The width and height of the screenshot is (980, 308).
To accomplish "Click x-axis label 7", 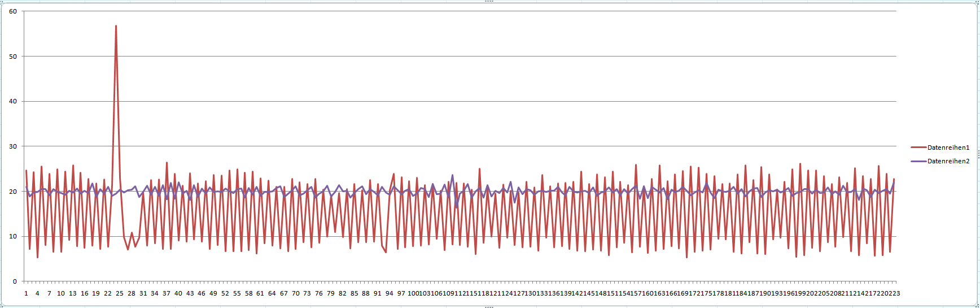I will (49, 293).
